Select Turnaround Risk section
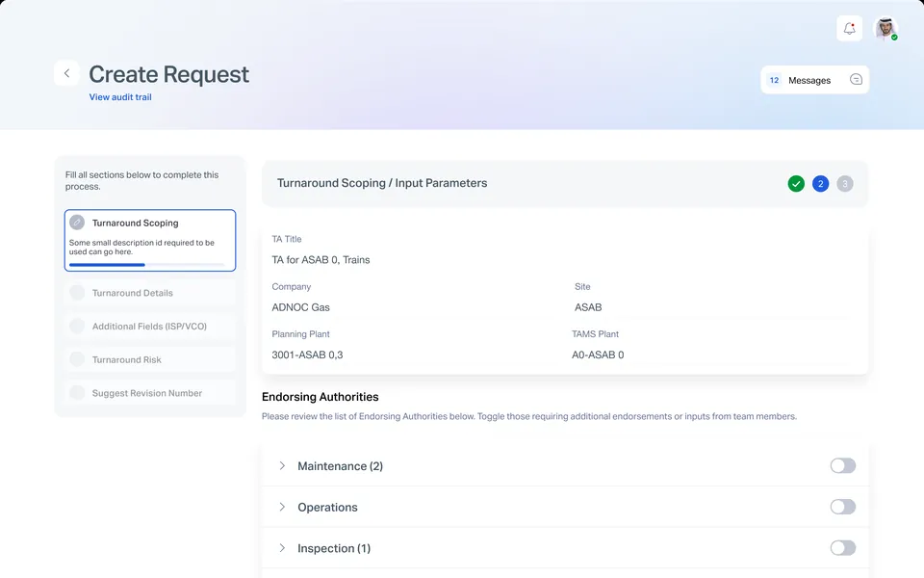This screenshot has height=578, width=924. [x=150, y=359]
